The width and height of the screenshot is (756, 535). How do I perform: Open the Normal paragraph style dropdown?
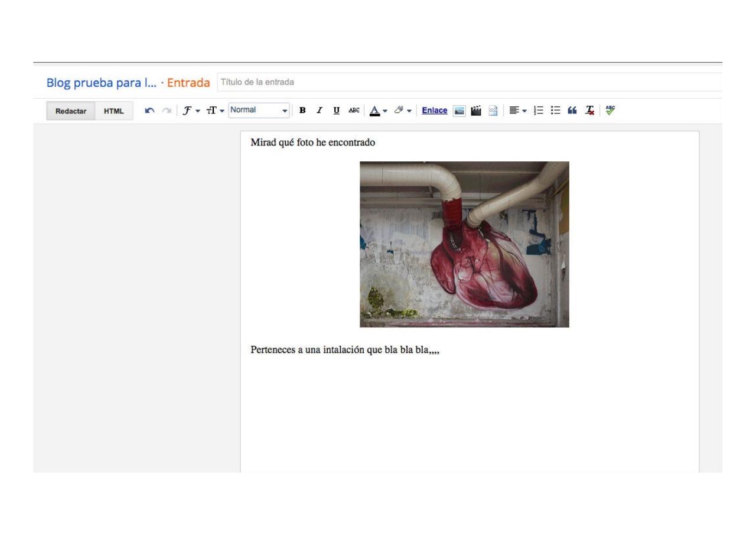click(259, 111)
